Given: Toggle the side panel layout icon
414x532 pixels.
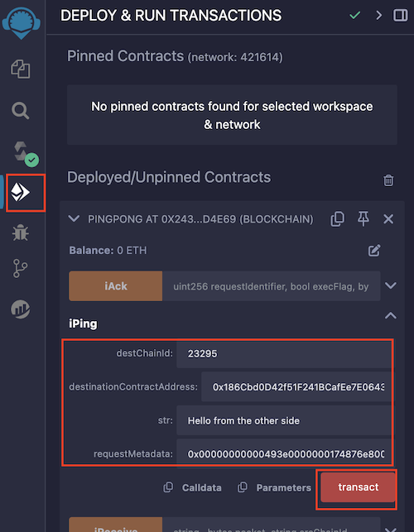Looking at the screenshot, I should pyautogui.click(x=401, y=15).
